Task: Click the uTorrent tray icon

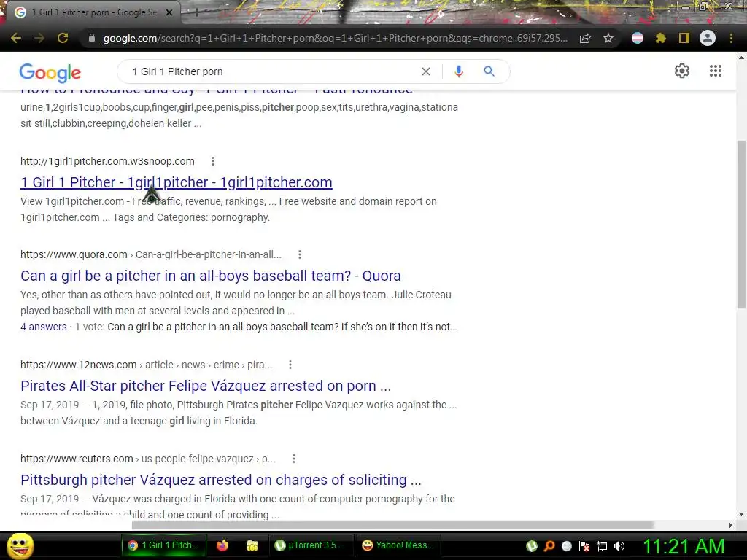Action: [532, 546]
